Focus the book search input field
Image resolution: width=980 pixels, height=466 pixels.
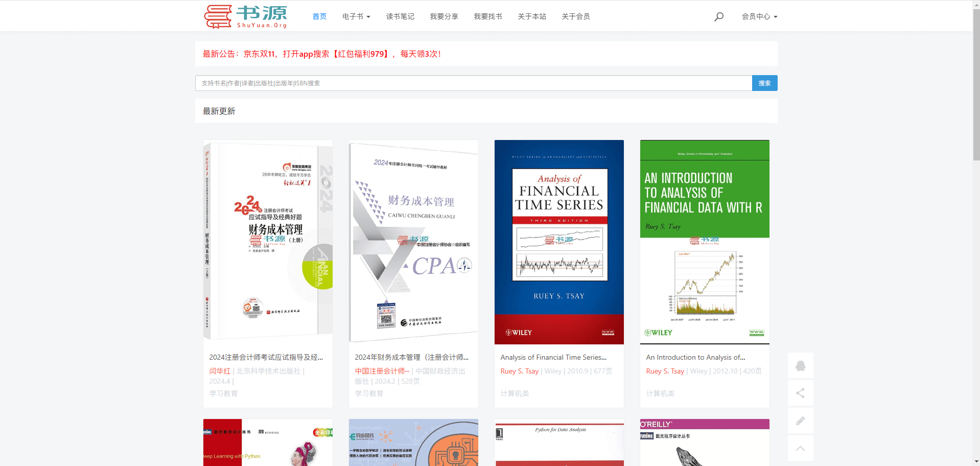[473, 83]
